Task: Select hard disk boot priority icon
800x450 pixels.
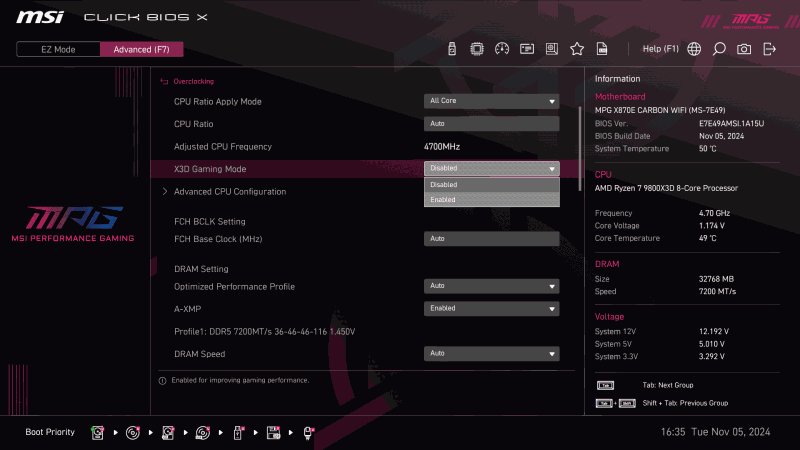Action: (97, 433)
